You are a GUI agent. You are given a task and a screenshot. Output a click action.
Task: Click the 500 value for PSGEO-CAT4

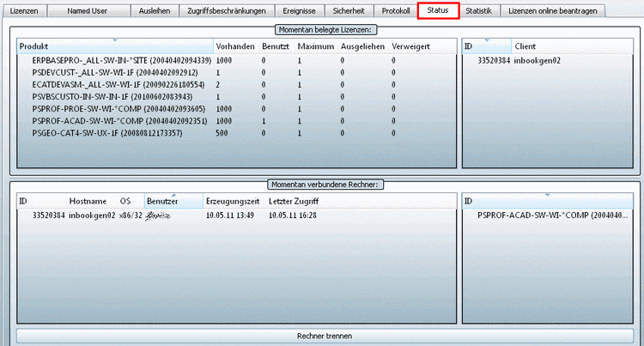point(222,133)
